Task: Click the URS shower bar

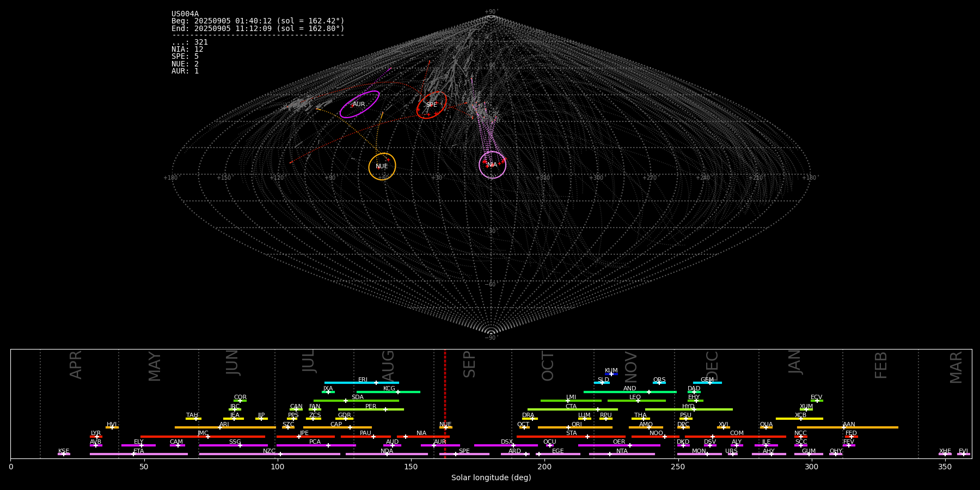Action: point(733,454)
